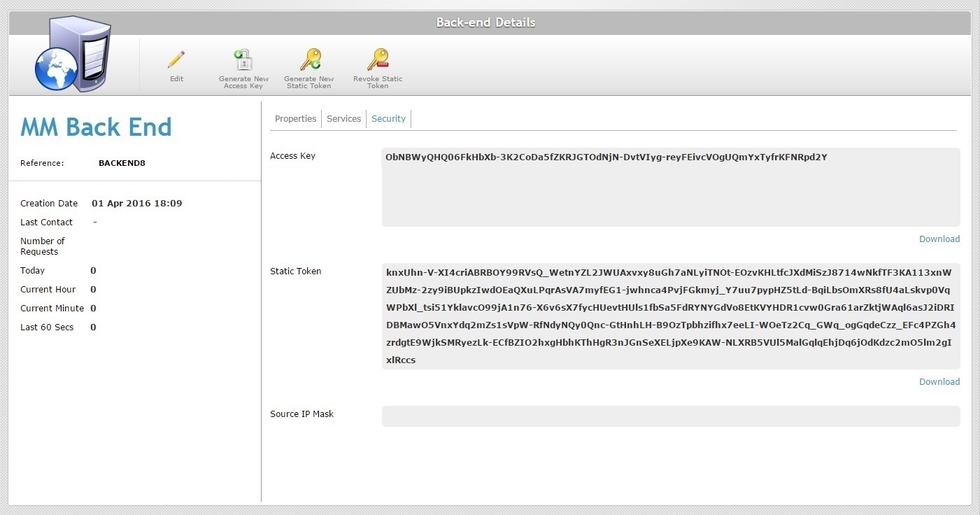Screen dimensions: 980x515
Task: Click the Static Token value box
Action: pyautogui.click(x=671, y=316)
